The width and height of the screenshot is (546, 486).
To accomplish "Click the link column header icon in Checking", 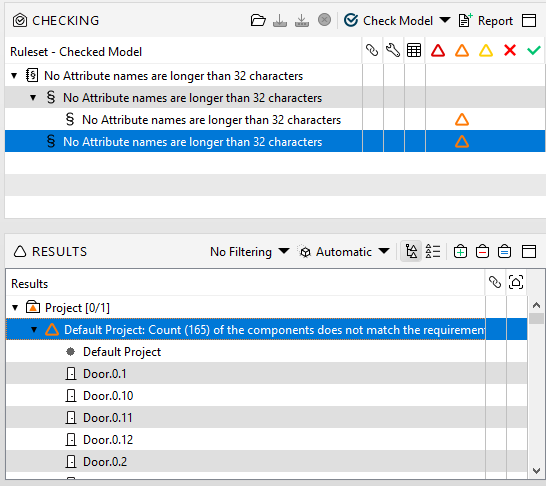I will (372, 50).
